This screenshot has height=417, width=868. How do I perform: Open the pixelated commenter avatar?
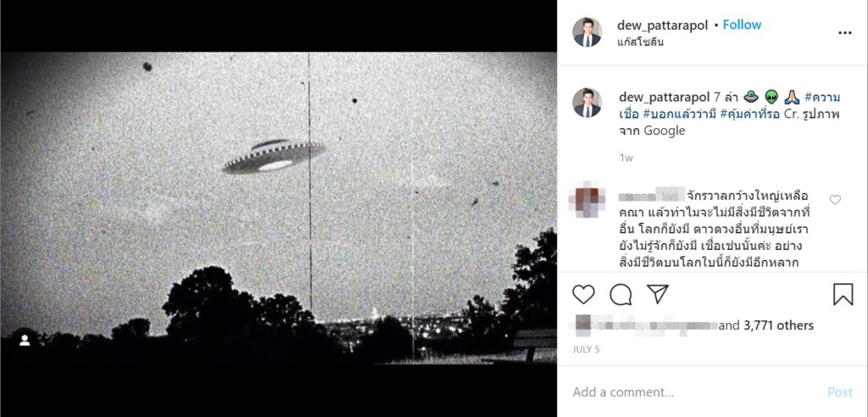(x=587, y=202)
